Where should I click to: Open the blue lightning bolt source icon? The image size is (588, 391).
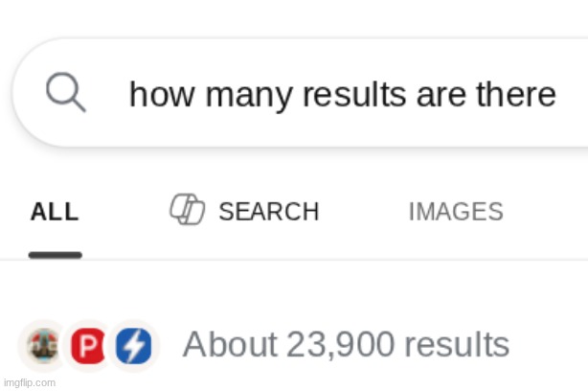pos(133,345)
